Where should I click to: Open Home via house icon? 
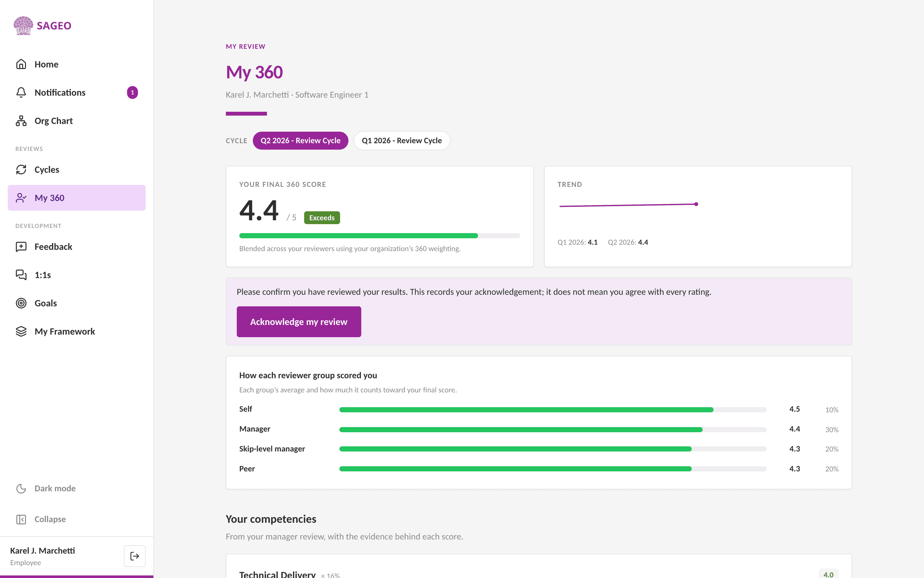21,64
